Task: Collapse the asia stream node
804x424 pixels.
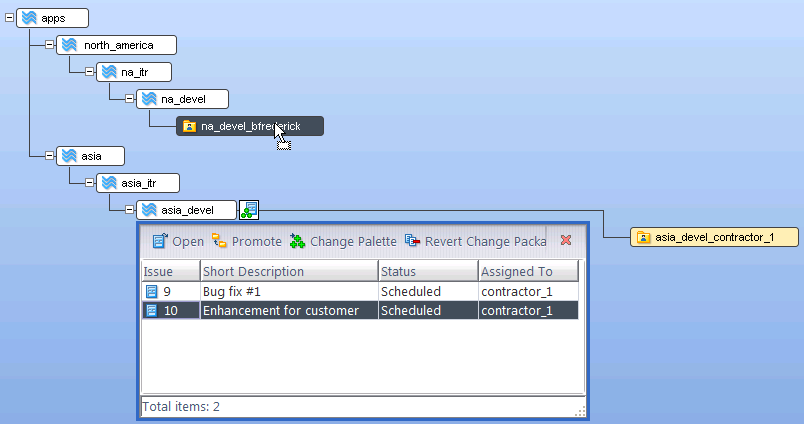Action: click(49, 155)
